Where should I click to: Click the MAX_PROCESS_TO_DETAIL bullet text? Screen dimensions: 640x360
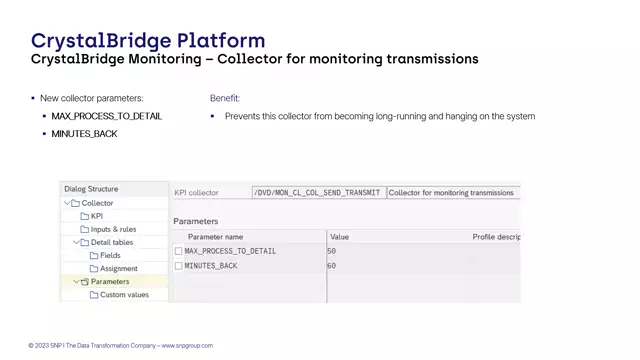[x=107, y=116]
